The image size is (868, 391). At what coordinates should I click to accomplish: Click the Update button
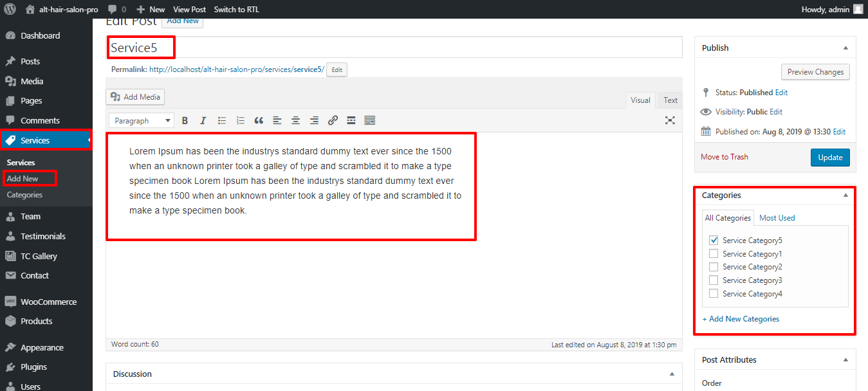click(x=830, y=158)
